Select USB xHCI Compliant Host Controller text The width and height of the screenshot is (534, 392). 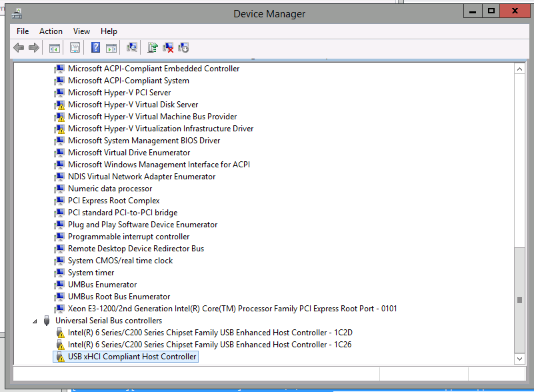pyautogui.click(x=132, y=357)
